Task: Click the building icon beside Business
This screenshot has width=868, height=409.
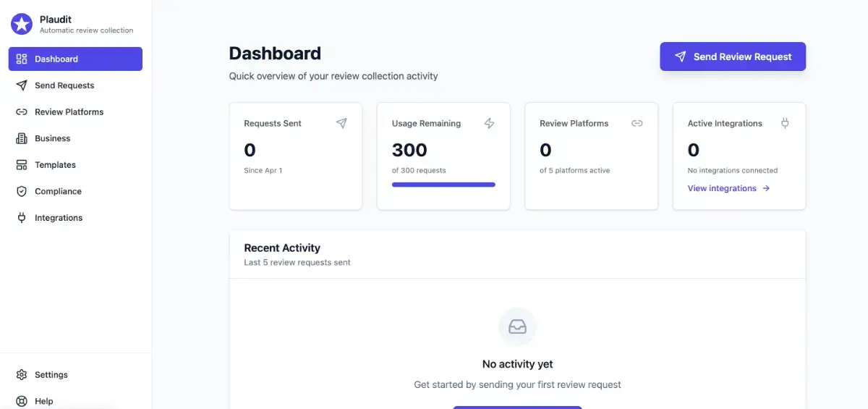Action: 22,138
